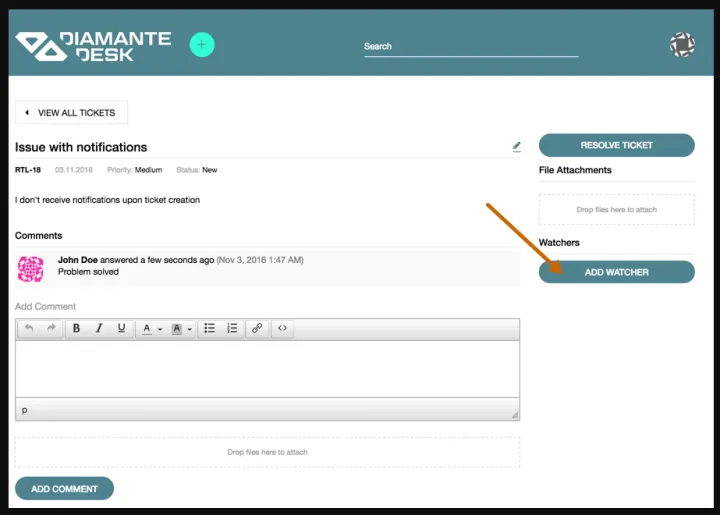Click the undo icon in comment editor

30,328
